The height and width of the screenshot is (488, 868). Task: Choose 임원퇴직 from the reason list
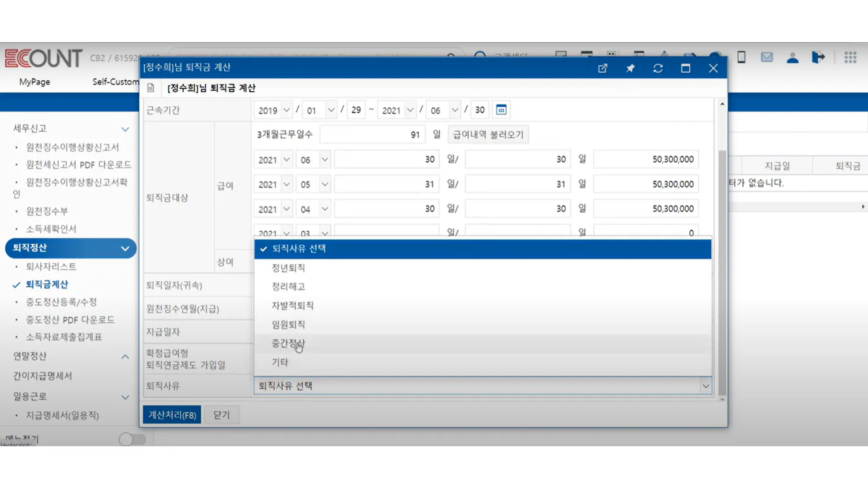coord(483,324)
